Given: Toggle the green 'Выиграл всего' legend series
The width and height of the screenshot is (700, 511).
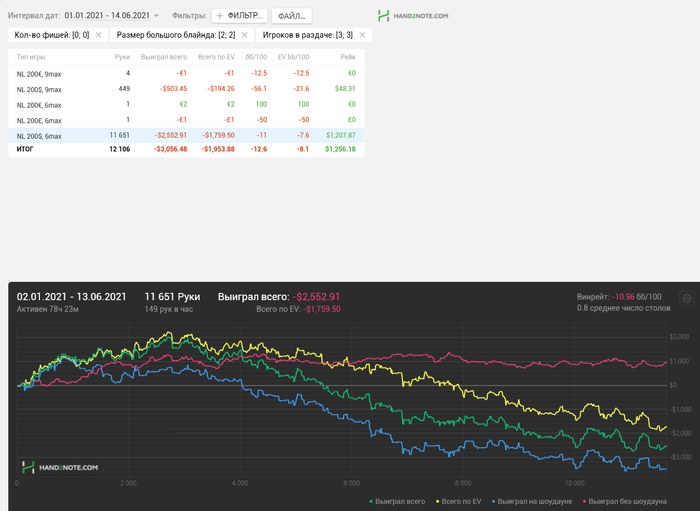Looking at the screenshot, I should (397, 502).
